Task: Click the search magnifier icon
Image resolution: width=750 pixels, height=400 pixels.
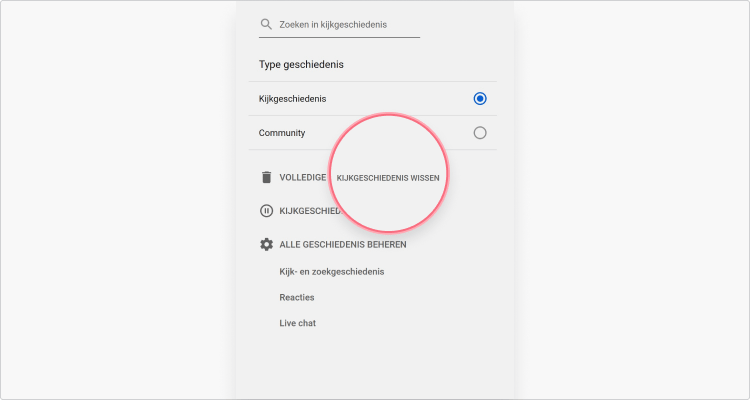Action: pos(266,24)
